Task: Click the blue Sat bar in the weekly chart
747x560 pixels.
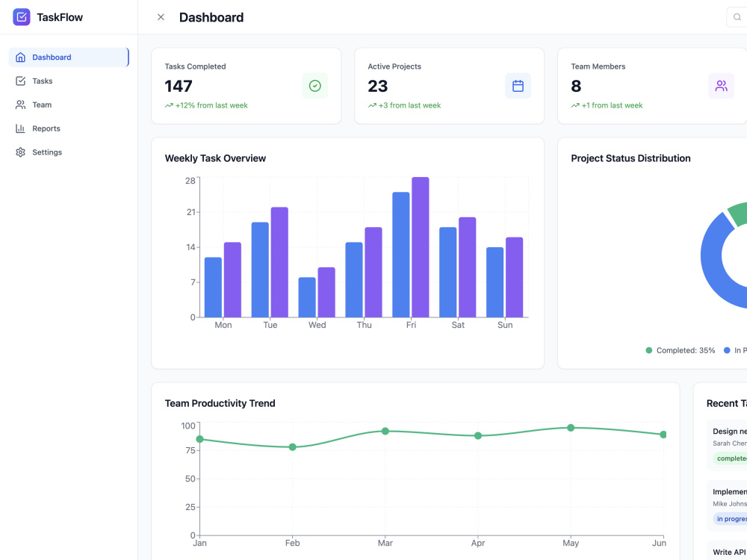Action: coord(447,272)
